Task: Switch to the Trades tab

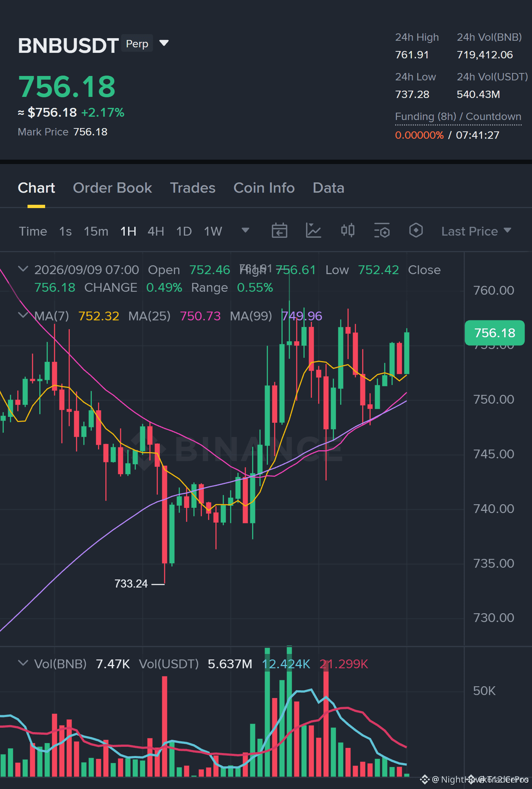Action: pos(193,188)
